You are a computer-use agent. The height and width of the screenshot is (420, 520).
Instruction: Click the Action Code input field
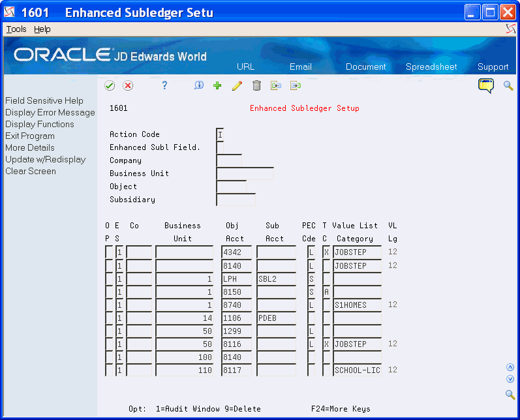point(220,134)
